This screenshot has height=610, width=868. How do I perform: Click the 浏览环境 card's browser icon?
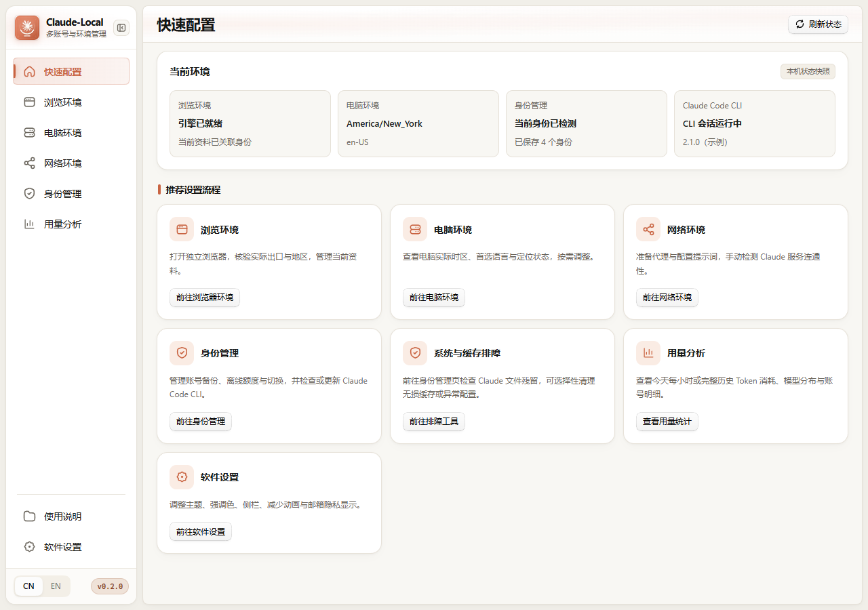pyautogui.click(x=182, y=230)
